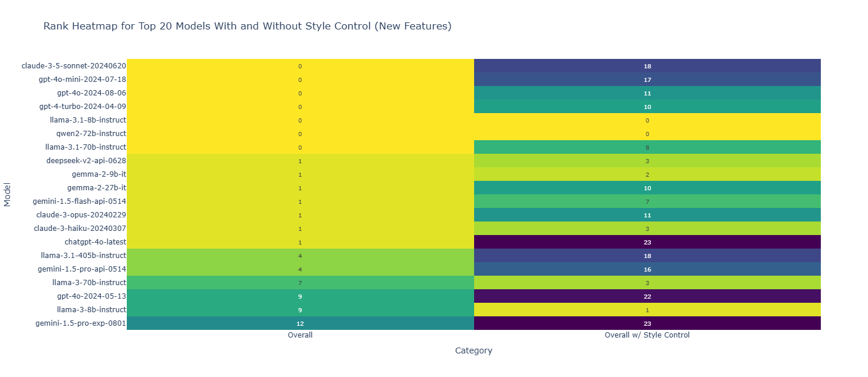The height and width of the screenshot is (377, 868).
Task: Select gemma-2-27b-it's Style Control cell showing 10
Action: point(647,188)
